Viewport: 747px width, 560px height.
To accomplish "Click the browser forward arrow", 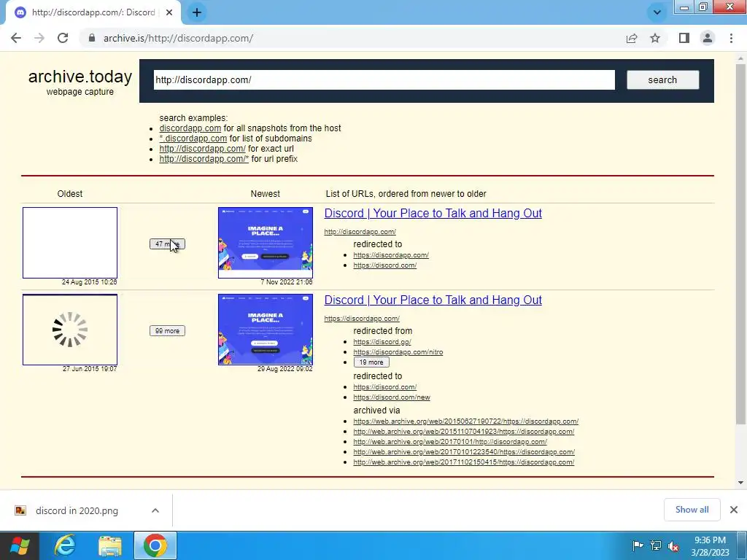I will coord(39,38).
